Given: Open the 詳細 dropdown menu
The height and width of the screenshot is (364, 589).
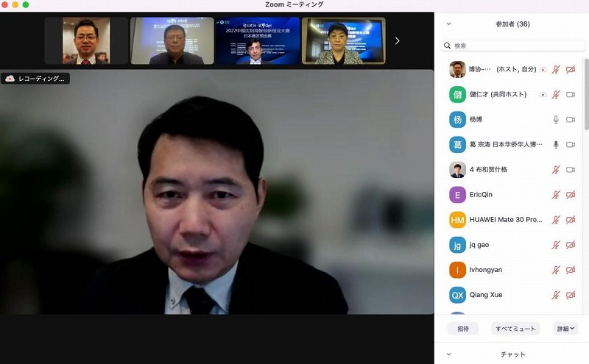Looking at the screenshot, I should [565, 329].
